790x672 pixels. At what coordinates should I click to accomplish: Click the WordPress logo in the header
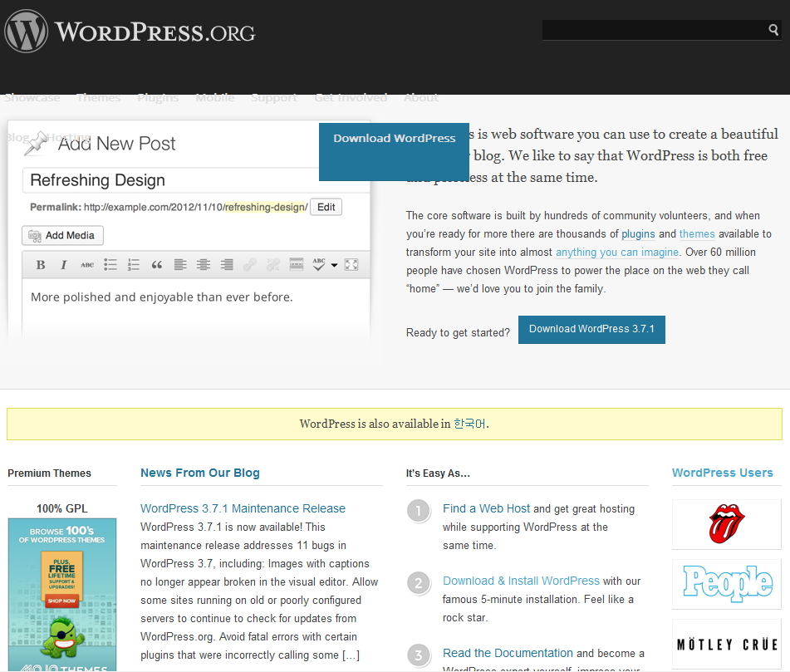130,32
